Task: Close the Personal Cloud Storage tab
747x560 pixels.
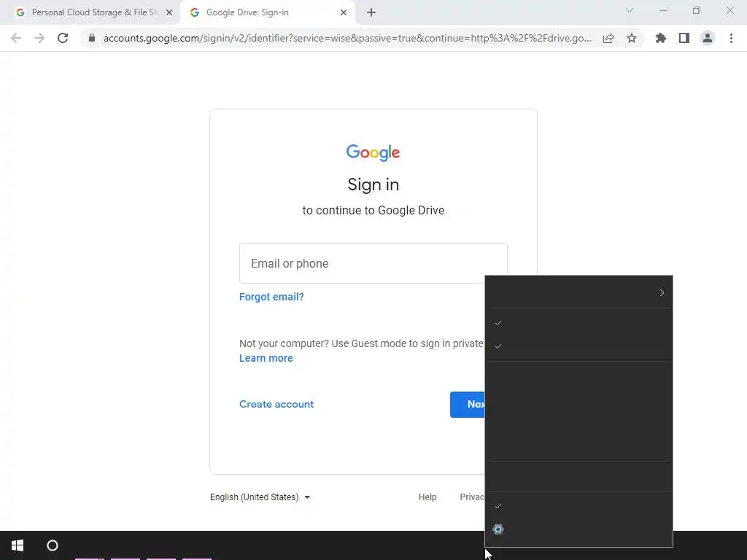Action: click(169, 13)
